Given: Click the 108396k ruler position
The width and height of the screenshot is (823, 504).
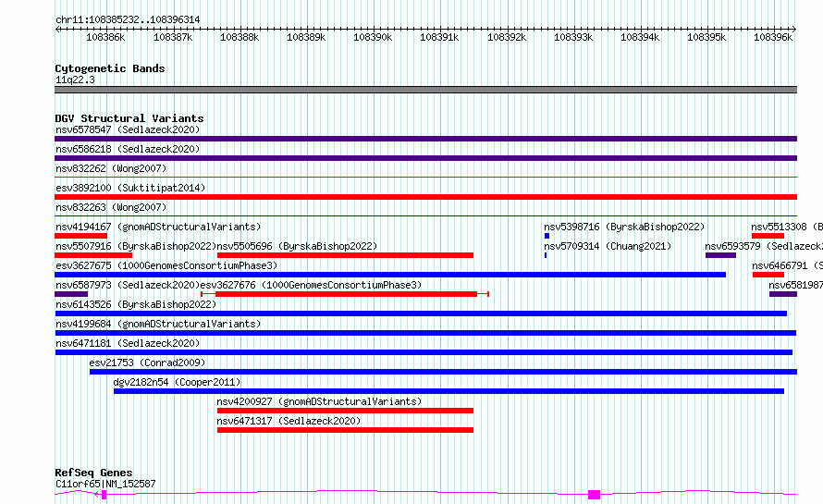Looking at the screenshot, I should (773, 37).
